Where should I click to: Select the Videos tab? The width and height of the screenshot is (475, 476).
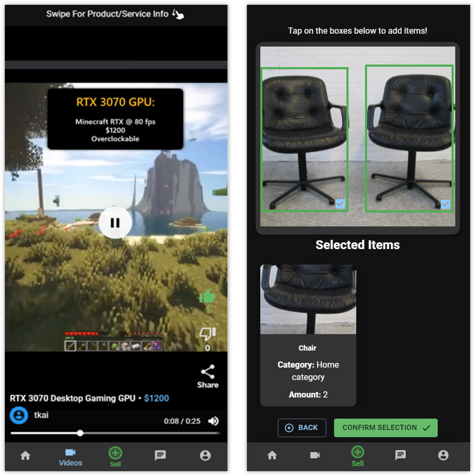point(70,457)
